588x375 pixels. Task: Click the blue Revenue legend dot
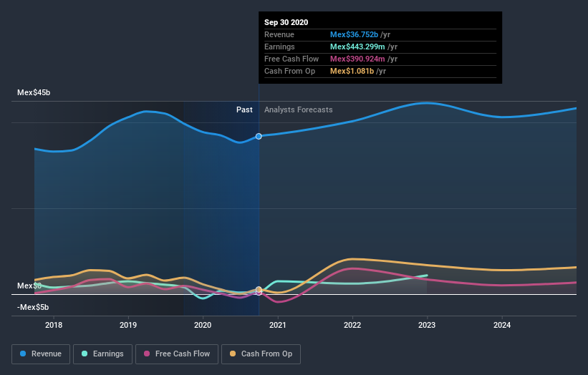(x=23, y=354)
